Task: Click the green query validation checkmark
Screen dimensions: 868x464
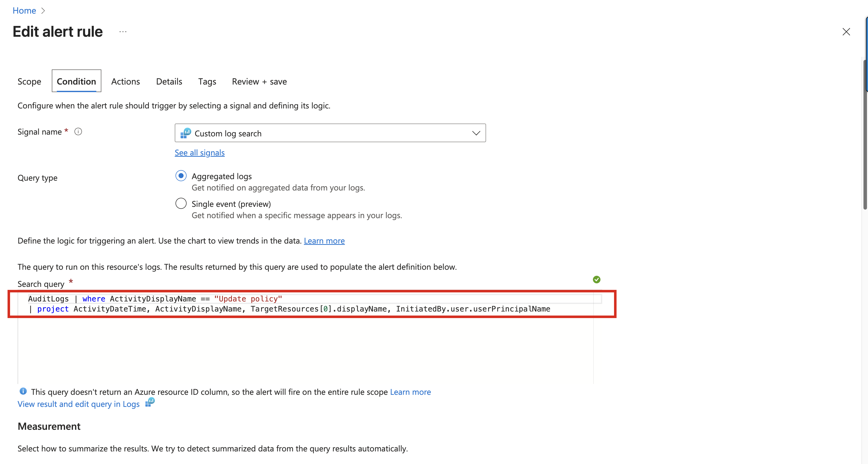Action: point(596,280)
